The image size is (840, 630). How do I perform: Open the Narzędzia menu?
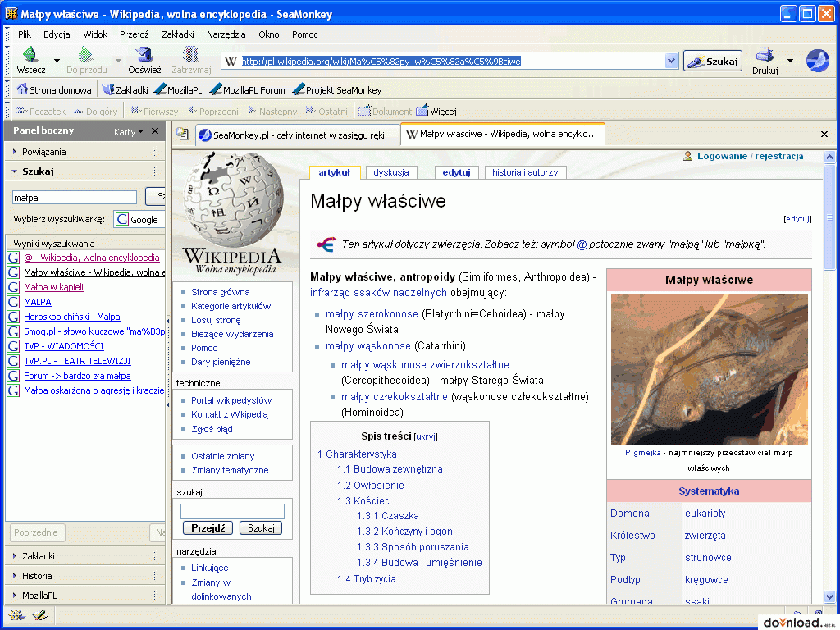tap(226, 34)
